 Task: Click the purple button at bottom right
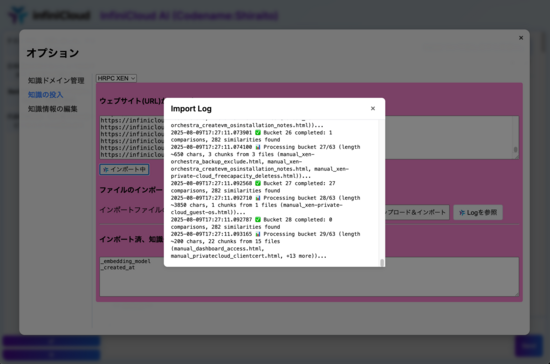click(529, 346)
